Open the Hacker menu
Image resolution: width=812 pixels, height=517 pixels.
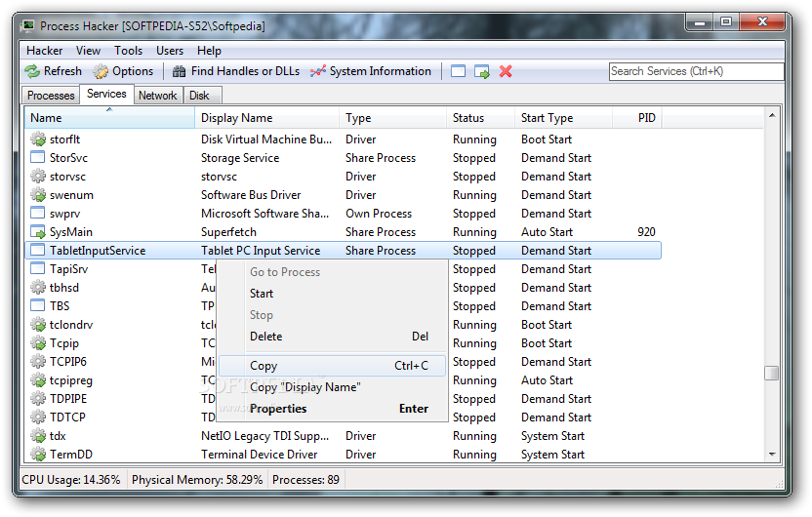tap(45, 51)
